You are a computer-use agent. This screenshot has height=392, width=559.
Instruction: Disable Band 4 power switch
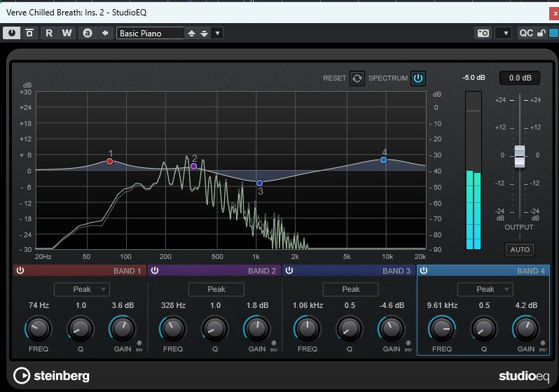coord(424,270)
